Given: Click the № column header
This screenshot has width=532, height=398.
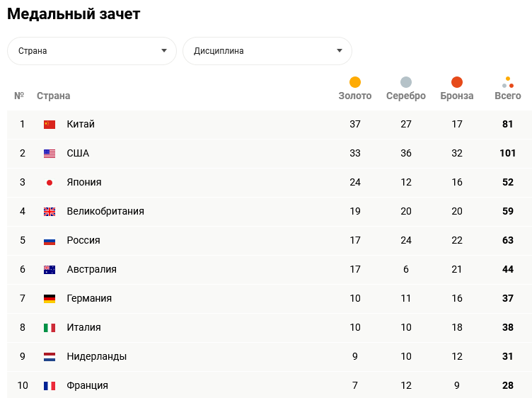Looking at the screenshot, I should coord(19,96).
